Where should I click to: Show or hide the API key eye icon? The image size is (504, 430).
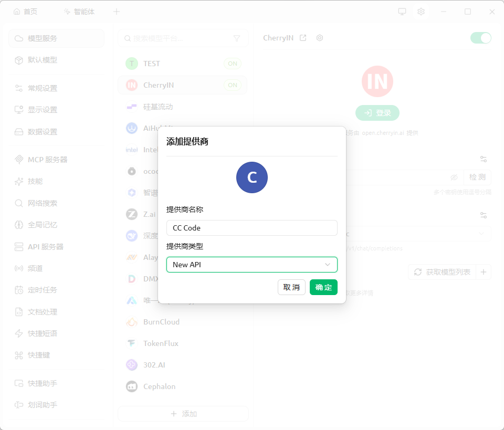(x=454, y=177)
